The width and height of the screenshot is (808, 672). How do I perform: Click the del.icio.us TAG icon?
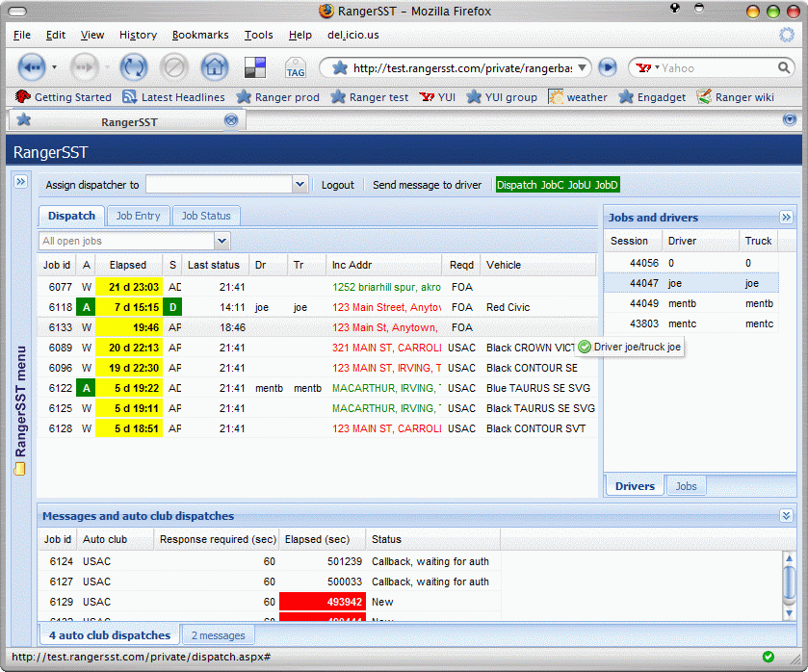coord(295,68)
